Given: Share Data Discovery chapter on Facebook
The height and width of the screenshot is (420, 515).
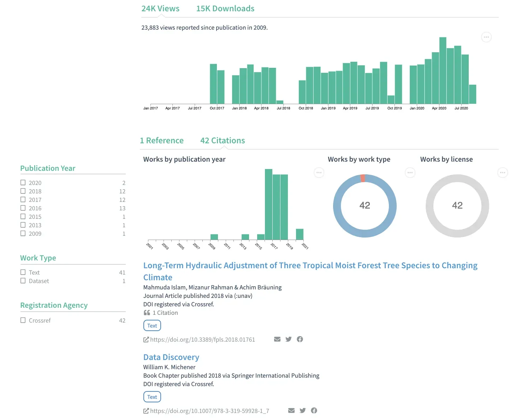Looking at the screenshot, I should pyautogui.click(x=314, y=410).
